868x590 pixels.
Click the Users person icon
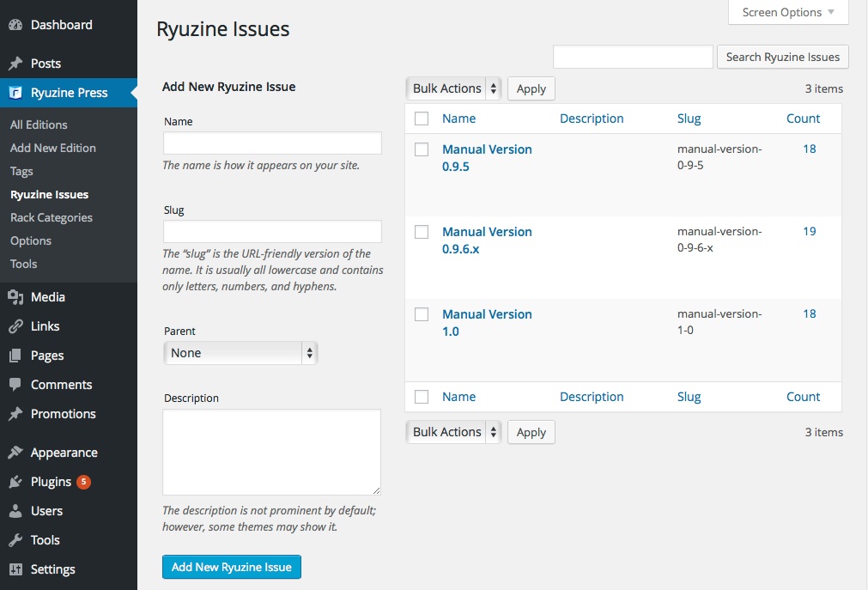coord(15,511)
